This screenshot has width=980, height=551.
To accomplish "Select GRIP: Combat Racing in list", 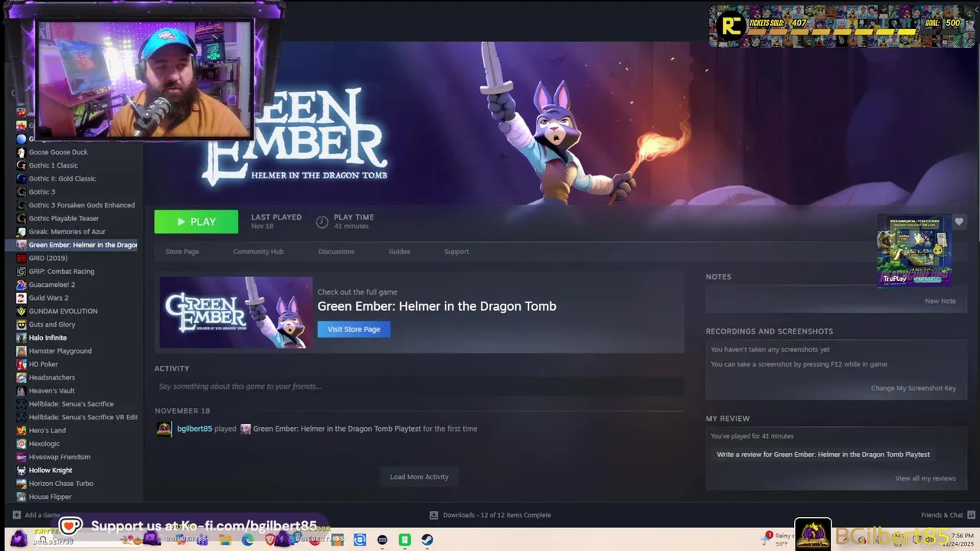I will [61, 272].
